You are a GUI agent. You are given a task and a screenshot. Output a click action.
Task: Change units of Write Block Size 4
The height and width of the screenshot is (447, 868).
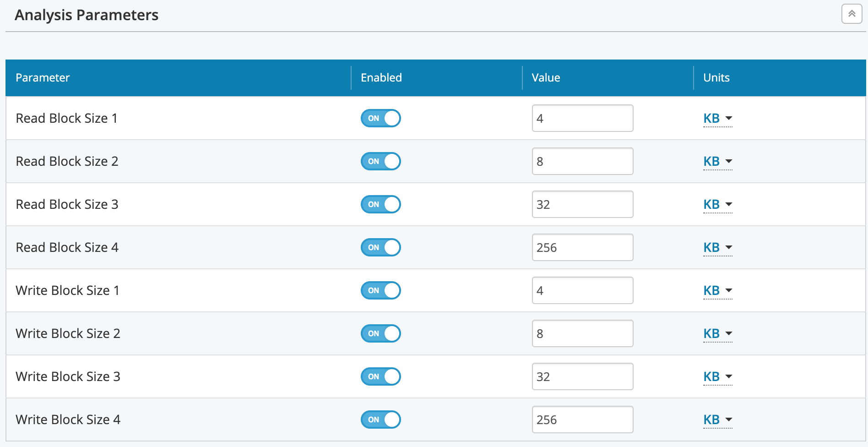(x=718, y=420)
